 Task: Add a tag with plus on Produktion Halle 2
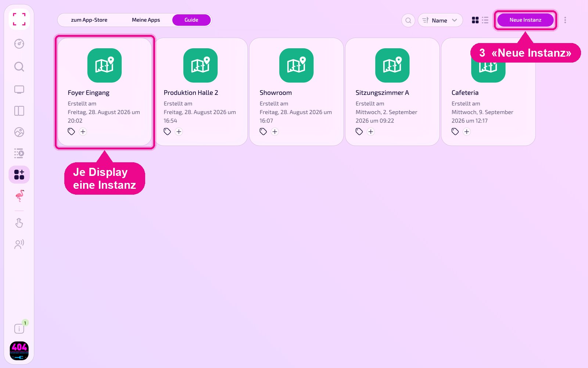(179, 132)
